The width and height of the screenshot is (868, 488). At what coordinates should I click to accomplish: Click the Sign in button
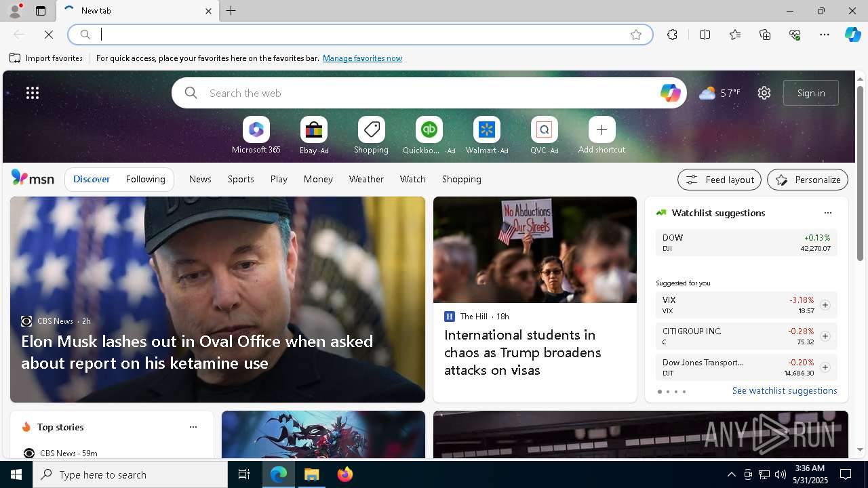pyautogui.click(x=811, y=93)
